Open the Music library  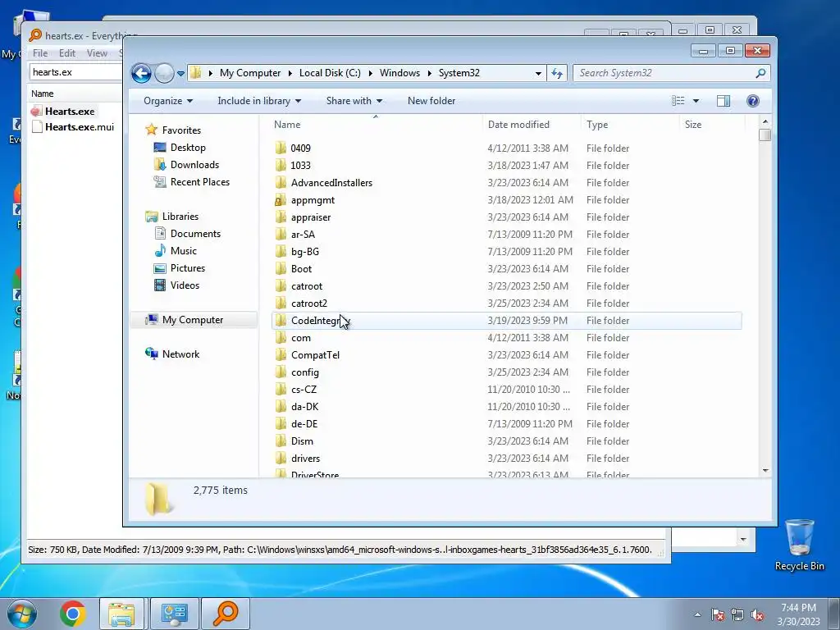(x=183, y=251)
